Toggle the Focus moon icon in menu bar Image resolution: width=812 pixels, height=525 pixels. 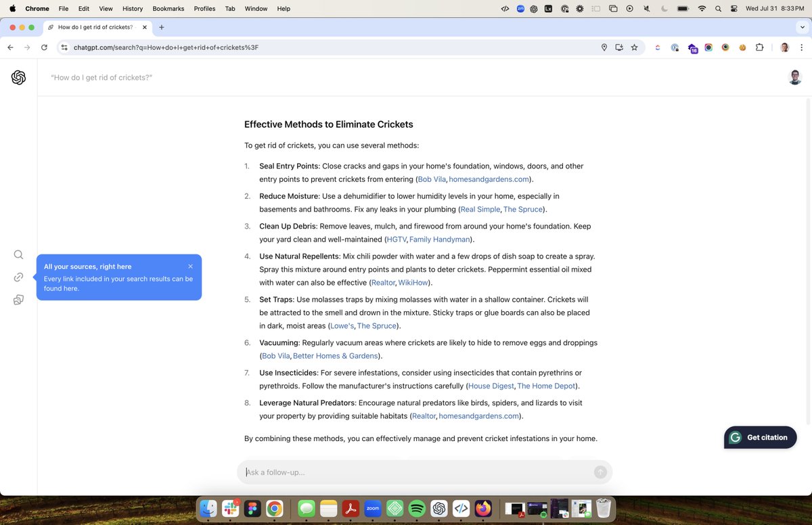click(663, 8)
